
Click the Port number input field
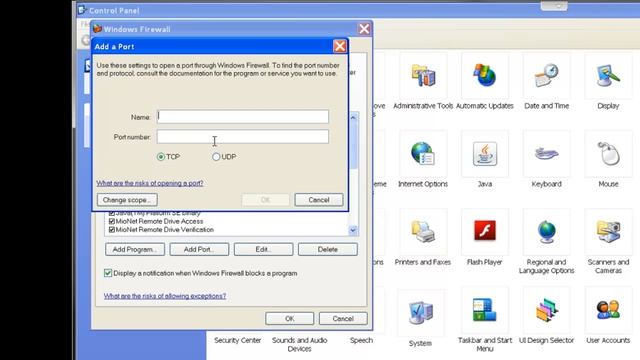pyautogui.click(x=243, y=137)
